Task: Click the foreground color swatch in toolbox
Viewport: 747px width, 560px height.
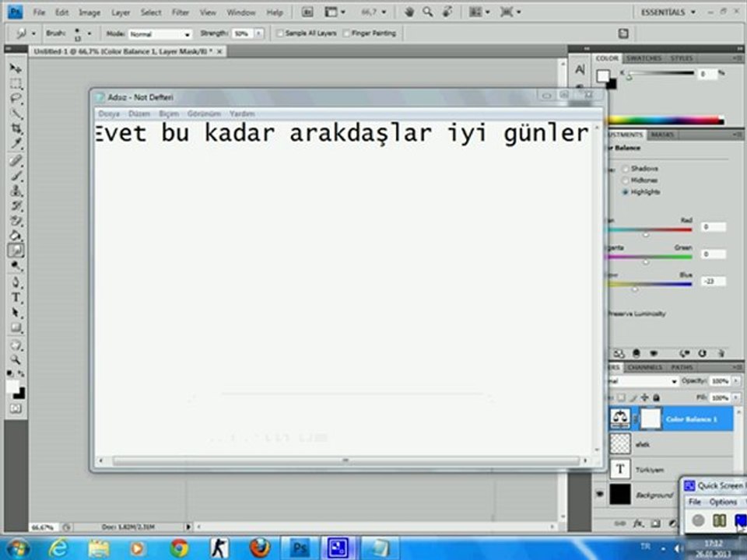Action: pyautogui.click(x=12, y=387)
